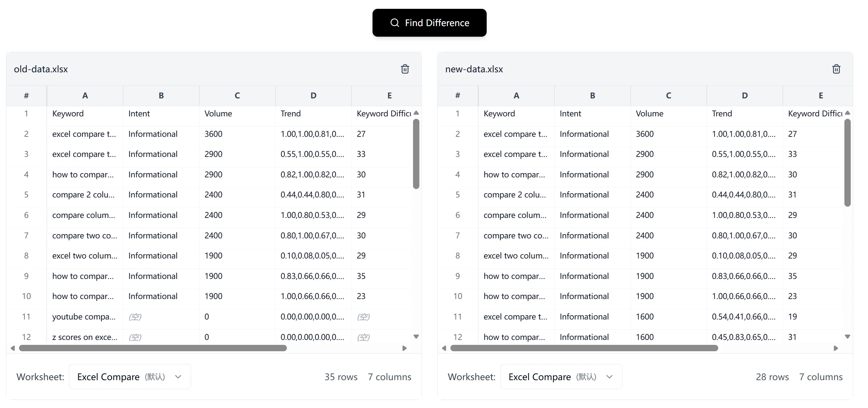Click the scroll-left arrow under old-data grid

coord(13,348)
